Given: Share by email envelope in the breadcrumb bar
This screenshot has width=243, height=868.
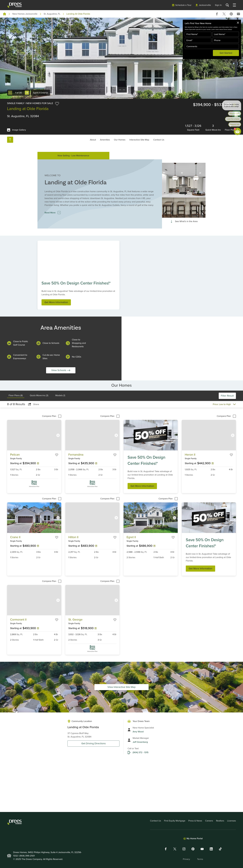Looking at the screenshot, I should (x=238, y=14).
